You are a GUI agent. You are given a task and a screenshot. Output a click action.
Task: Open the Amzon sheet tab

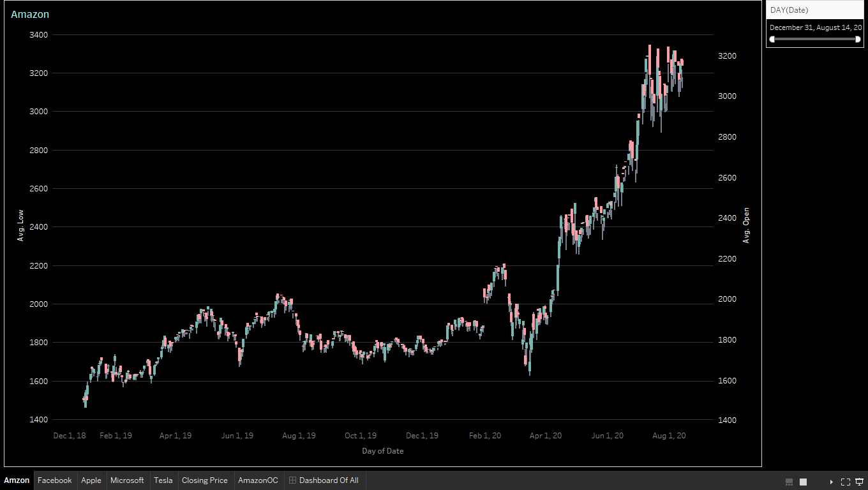(17, 480)
